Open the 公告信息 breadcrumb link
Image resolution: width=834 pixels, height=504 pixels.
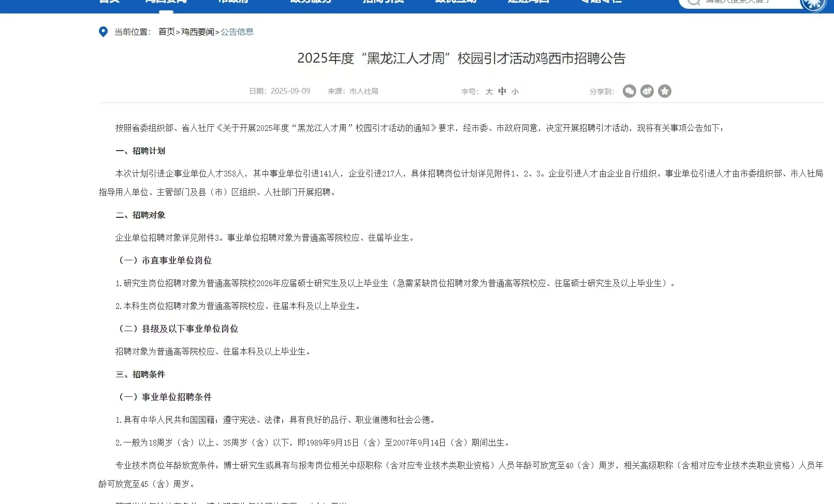click(x=237, y=32)
